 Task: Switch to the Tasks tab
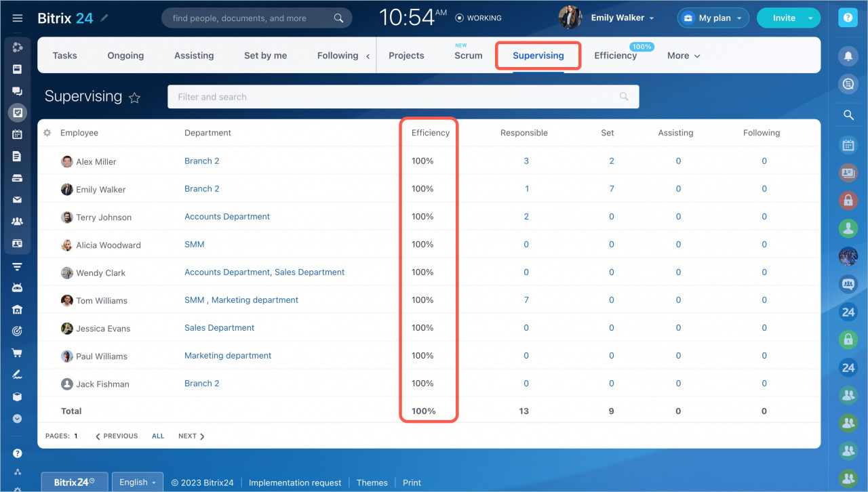coord(64,56)
